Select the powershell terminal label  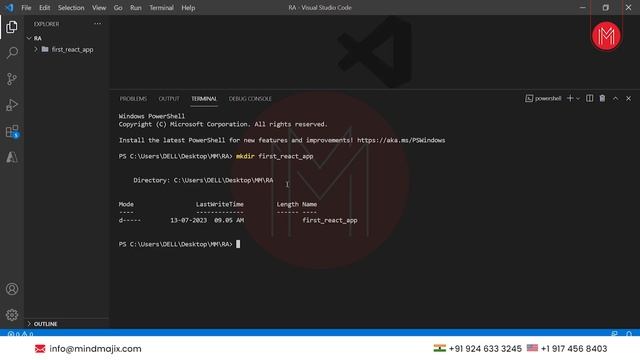point(543,98)
